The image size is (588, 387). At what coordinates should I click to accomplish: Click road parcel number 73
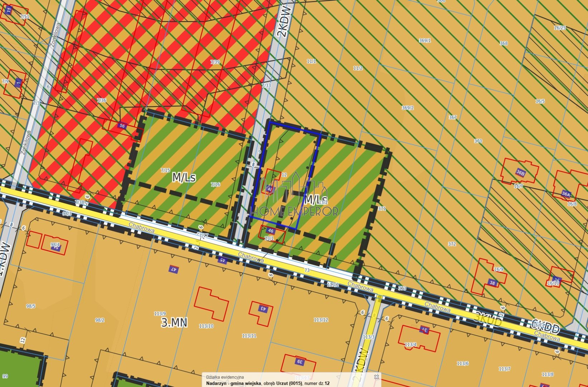click(307, 270)
